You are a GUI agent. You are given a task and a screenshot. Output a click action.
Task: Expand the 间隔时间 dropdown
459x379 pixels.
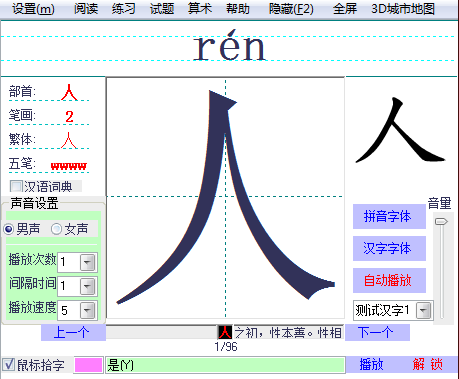pos(88,286)
